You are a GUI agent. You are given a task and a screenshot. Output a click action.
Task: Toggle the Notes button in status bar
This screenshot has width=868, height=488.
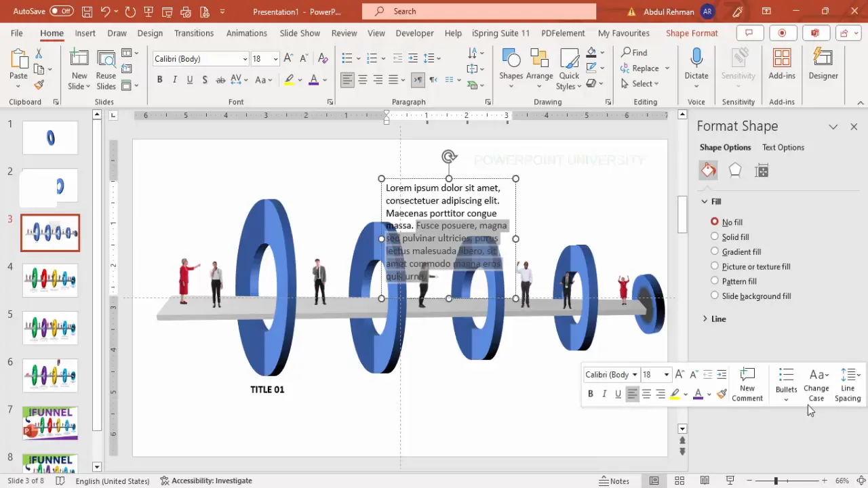(614, 481)
